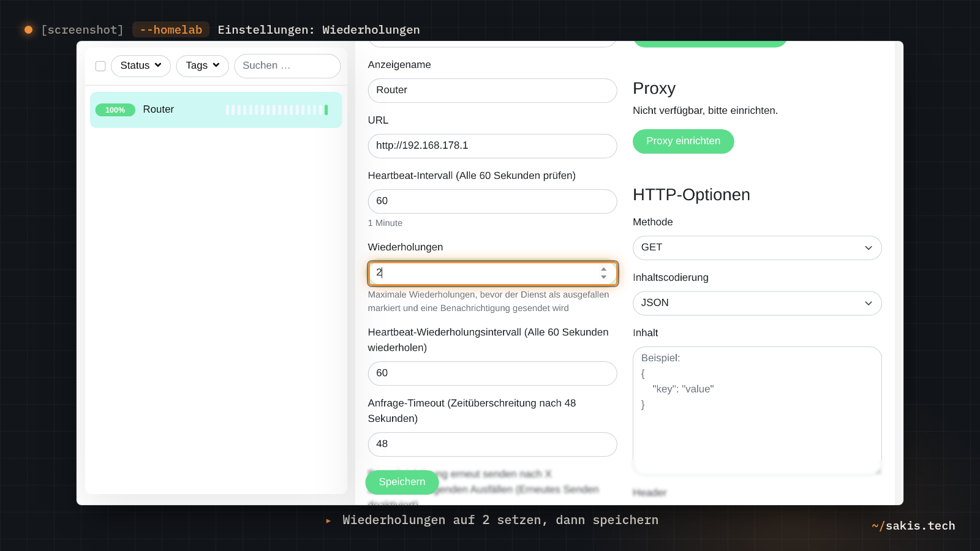The width and height of the screenshot is (980, 551).
Task: Open the Inhaltscodierung dropdown showing JSON
Action: tap(757, 303)
